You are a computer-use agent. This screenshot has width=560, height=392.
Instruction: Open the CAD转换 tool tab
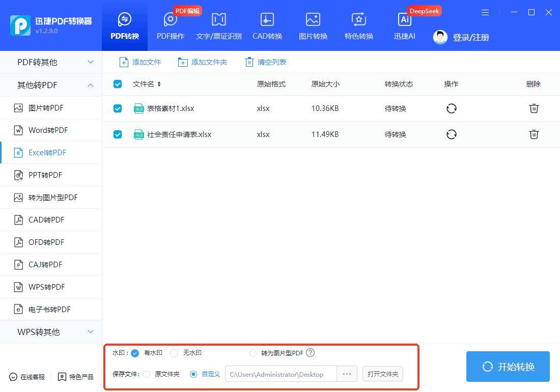[x=267, y=26]
